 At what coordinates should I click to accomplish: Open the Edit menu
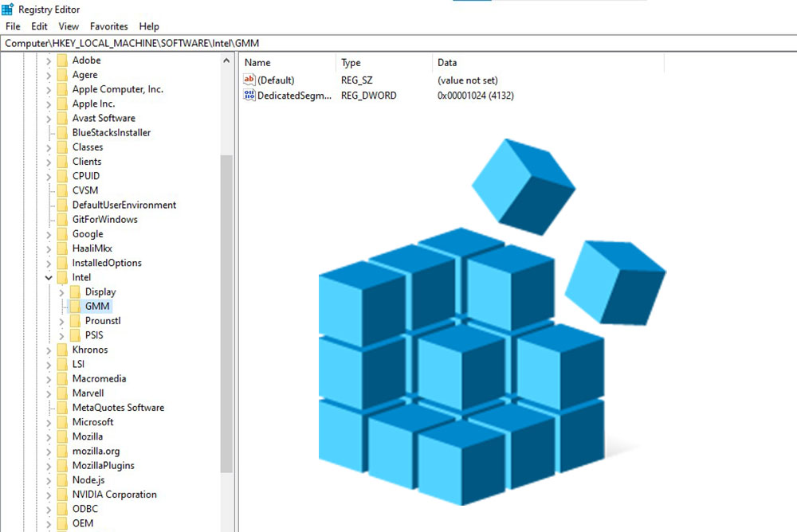coord(38,25)
